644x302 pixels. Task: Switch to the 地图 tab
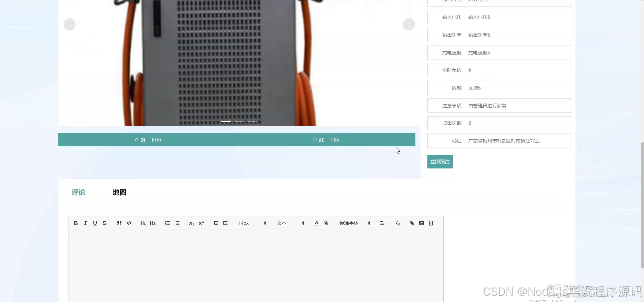(119, 192)
